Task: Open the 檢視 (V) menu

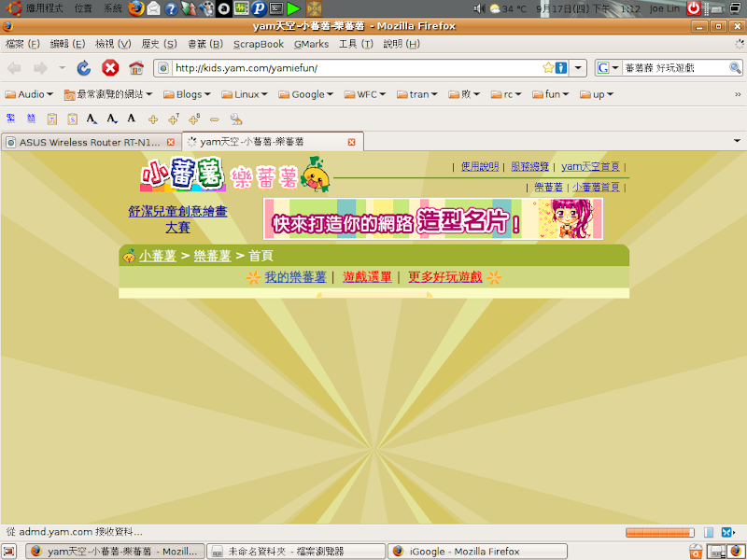Action: [x=113, y=44]
